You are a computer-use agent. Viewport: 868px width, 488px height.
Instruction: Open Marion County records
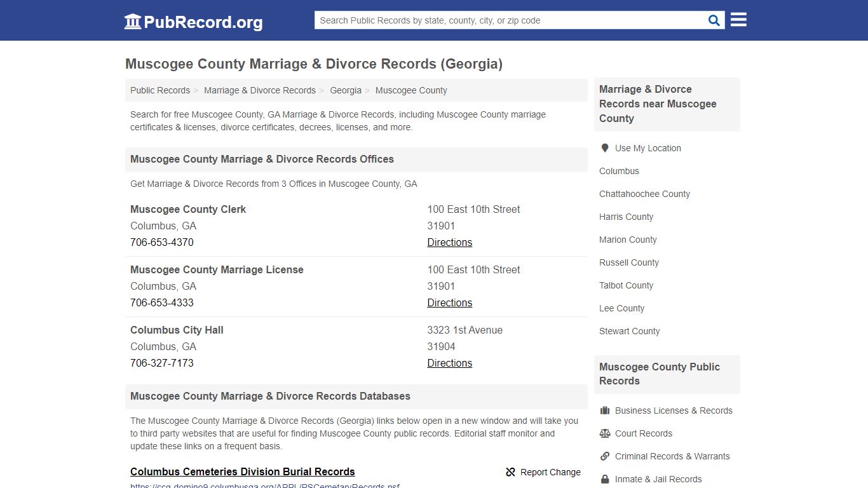coord(628,240)
